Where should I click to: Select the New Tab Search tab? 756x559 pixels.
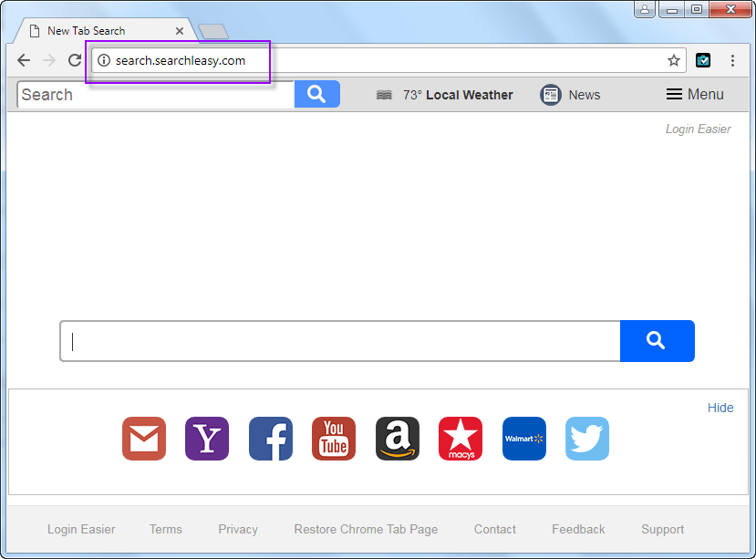tap(104, 31)
